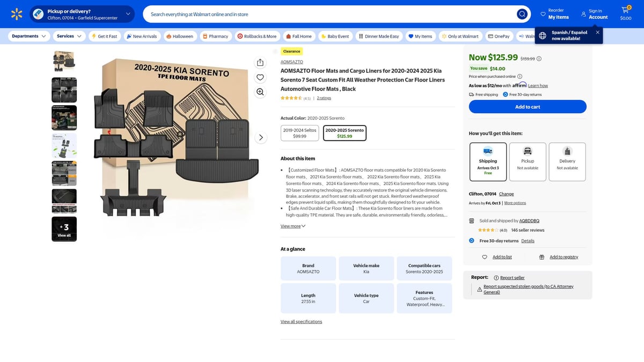Open the 2 ratings link

324,98
